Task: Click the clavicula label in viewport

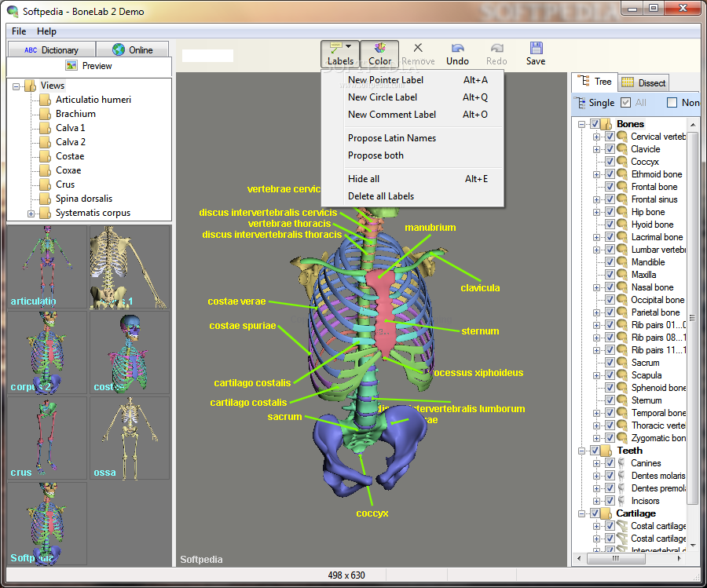Action: 480,288
